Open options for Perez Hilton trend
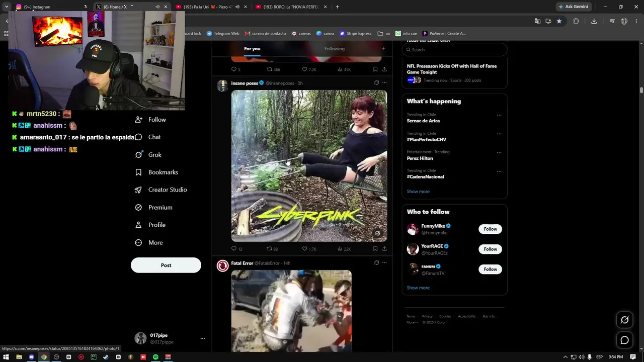Image resolution: width=644 pixels, height=362 pixels. pos(499,152)
